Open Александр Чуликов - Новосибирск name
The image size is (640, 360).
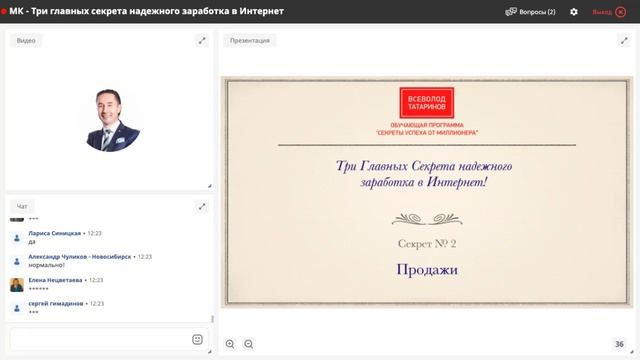(x=80, y=257)
